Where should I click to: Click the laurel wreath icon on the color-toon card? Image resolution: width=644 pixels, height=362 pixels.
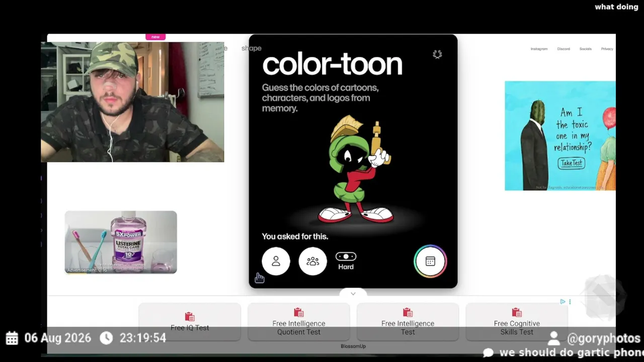437,54
